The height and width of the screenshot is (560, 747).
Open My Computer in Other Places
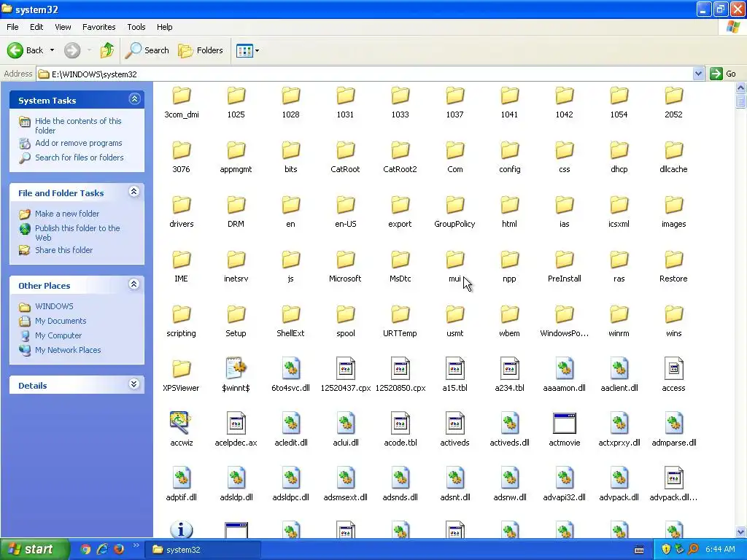58,335
